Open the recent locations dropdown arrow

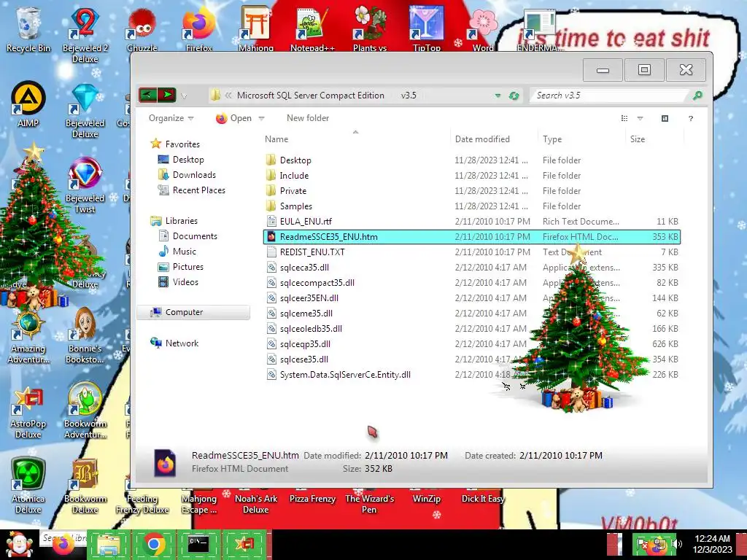[x=184, y=96]
